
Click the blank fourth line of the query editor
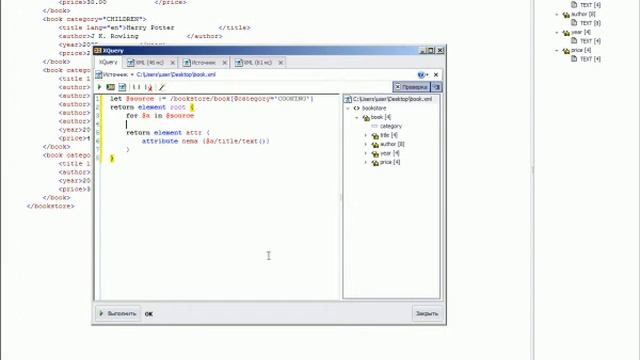[220, 124]
